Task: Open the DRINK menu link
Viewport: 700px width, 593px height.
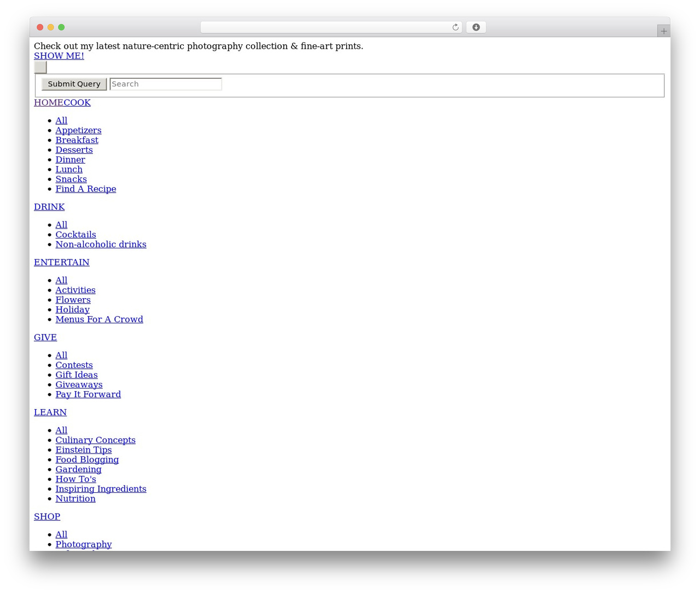Action: coord(49,207)
